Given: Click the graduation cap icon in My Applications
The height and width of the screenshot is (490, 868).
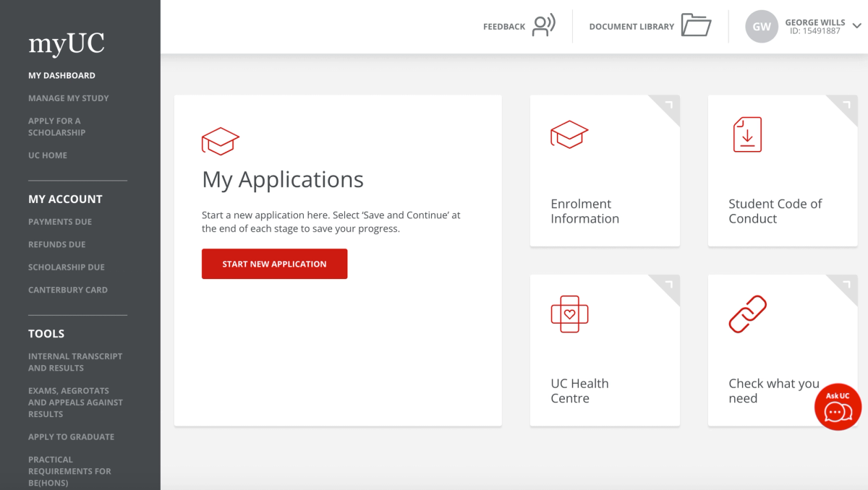Looking at the screenshot, I should tap(221, 141).
